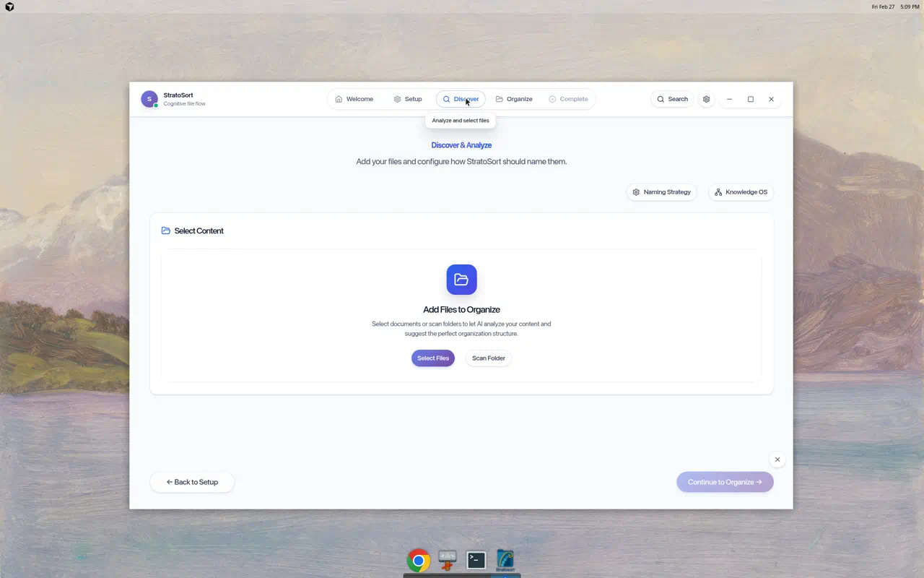The width and height of the screenshot is (924, 578).
Task: Launch the terminal from the dock
Action: (476, 560)
